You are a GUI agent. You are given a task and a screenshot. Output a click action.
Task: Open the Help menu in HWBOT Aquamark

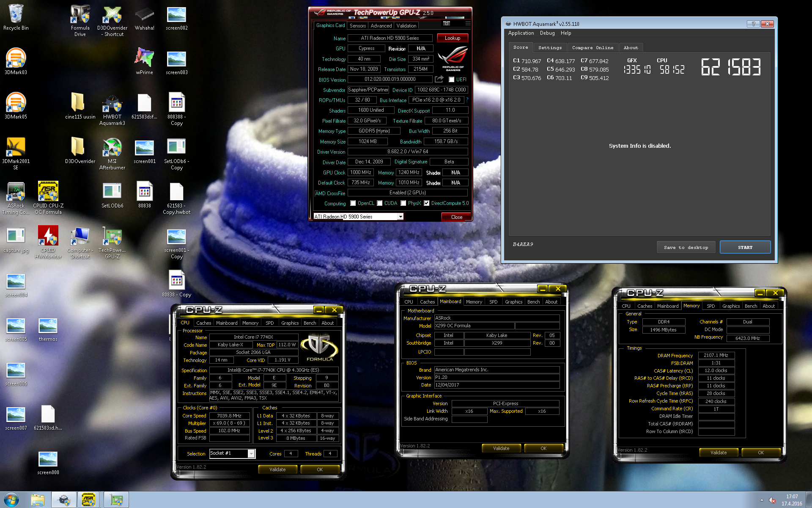click(566, 33)
